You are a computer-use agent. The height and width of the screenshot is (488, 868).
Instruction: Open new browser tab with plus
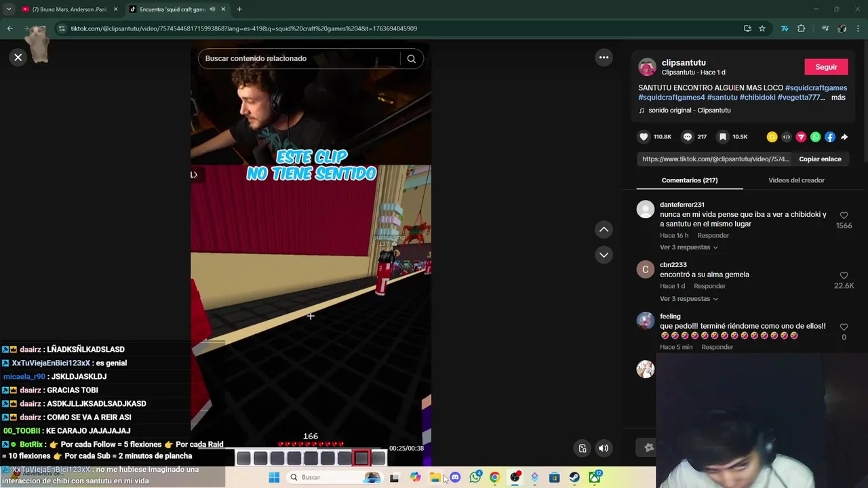click(x=239, y=9)
